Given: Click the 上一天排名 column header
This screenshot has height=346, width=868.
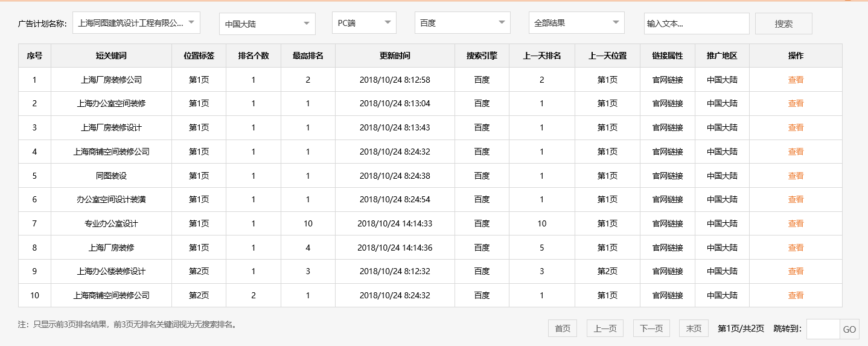Looking at the screenshot, I should click(x=542, y=56).
